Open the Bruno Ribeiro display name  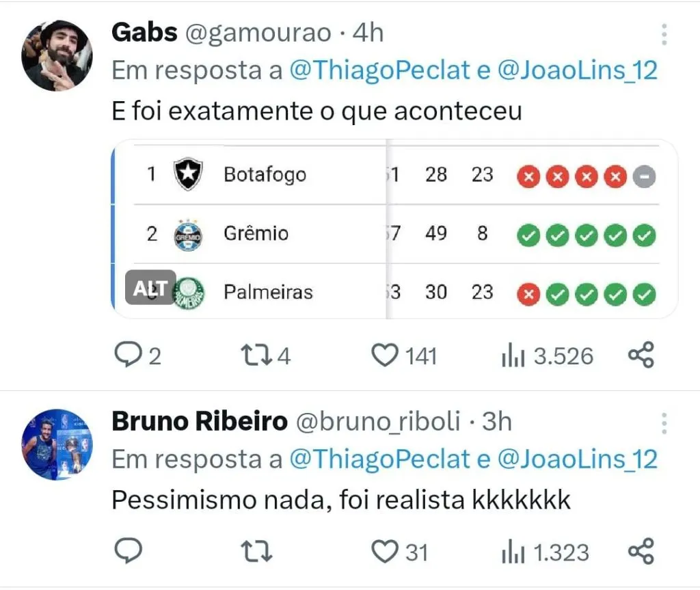199,422
